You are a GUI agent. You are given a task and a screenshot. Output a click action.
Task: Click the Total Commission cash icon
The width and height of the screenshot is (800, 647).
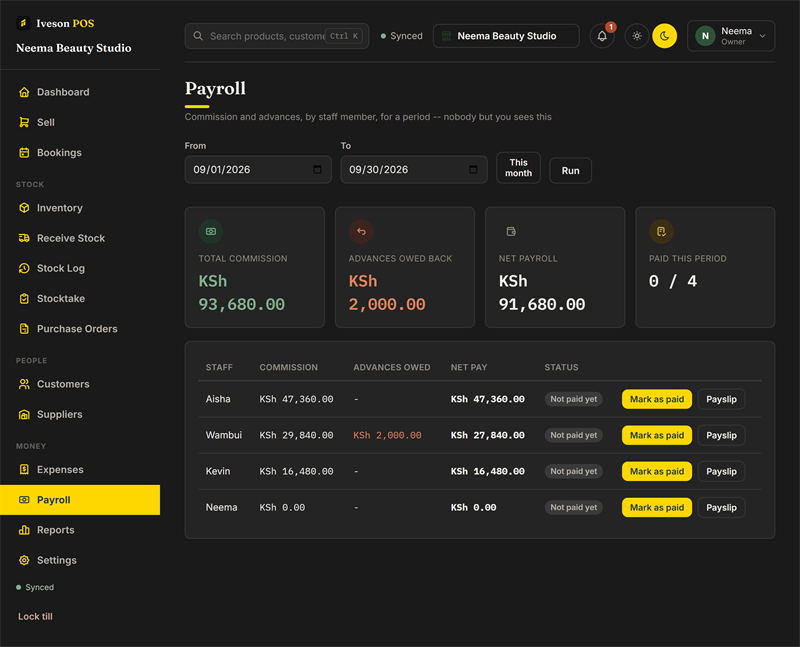pyautogui.click(x=211, y=231)
